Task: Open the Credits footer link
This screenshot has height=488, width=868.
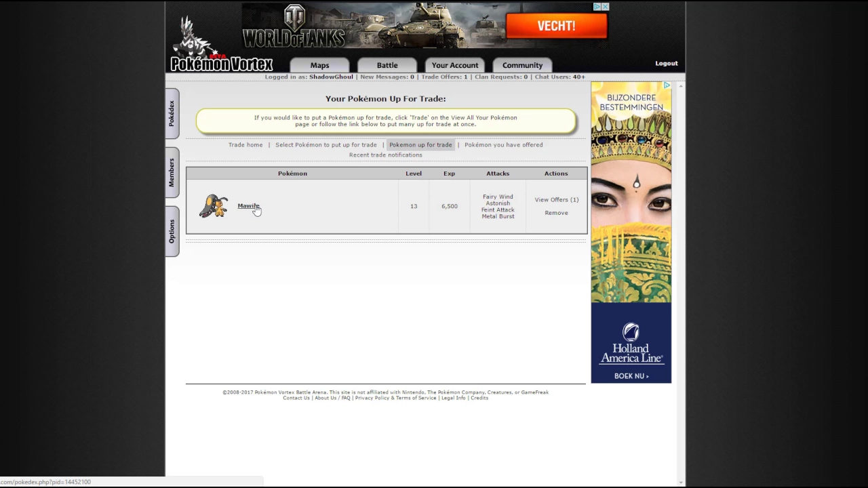Action: pos(479,398)
